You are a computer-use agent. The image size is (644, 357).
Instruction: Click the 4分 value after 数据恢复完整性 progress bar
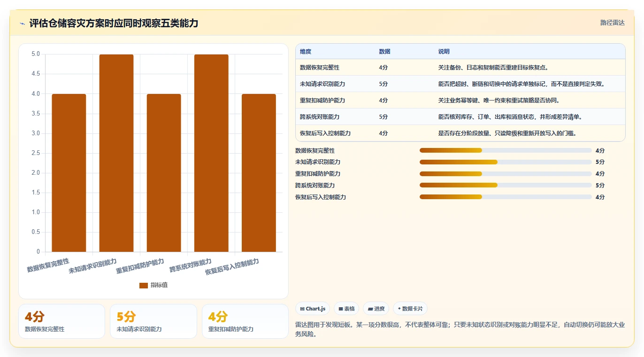(x=600, y=151)
